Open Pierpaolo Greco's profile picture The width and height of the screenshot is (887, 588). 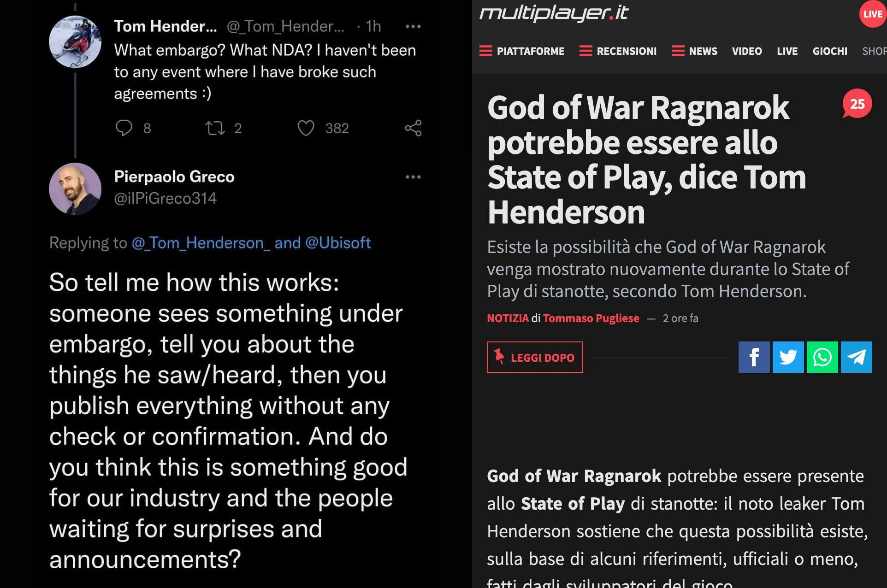coord(75,188)
